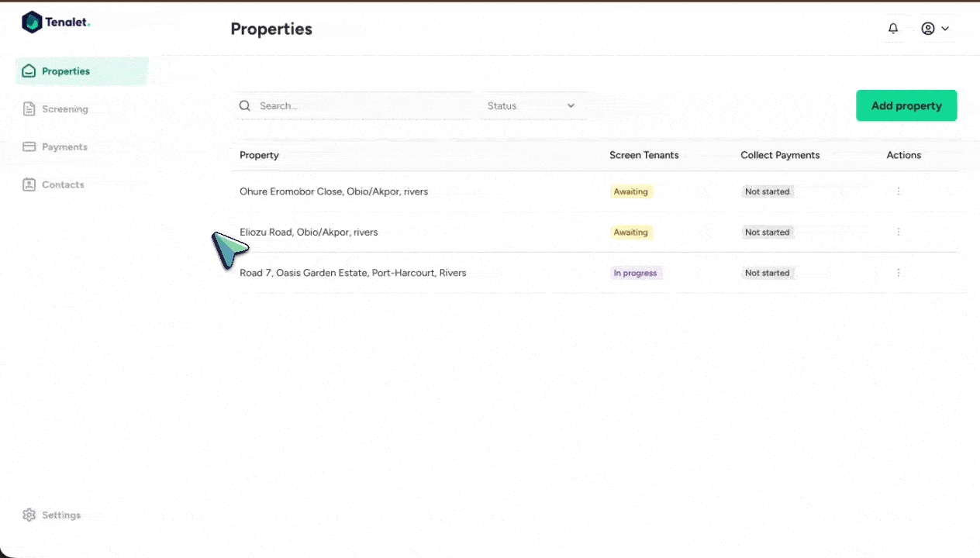Open actions menu for Eliozu Road
This screenshot has height=558, width=980.
[898, 232]
